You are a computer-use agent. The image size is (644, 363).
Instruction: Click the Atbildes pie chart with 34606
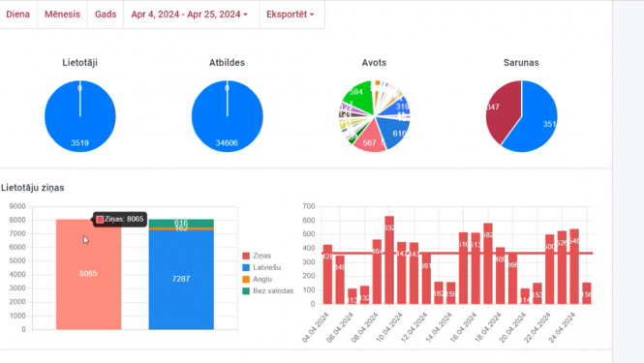(228, 116)
